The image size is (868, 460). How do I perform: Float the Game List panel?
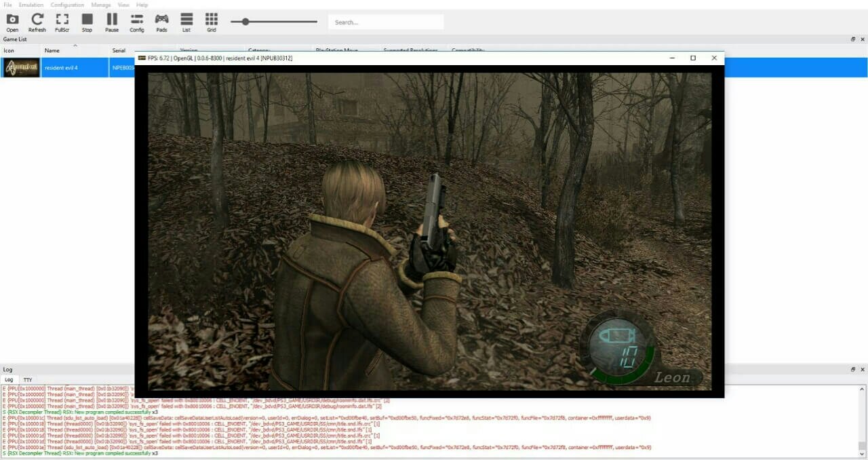(853, 39)
